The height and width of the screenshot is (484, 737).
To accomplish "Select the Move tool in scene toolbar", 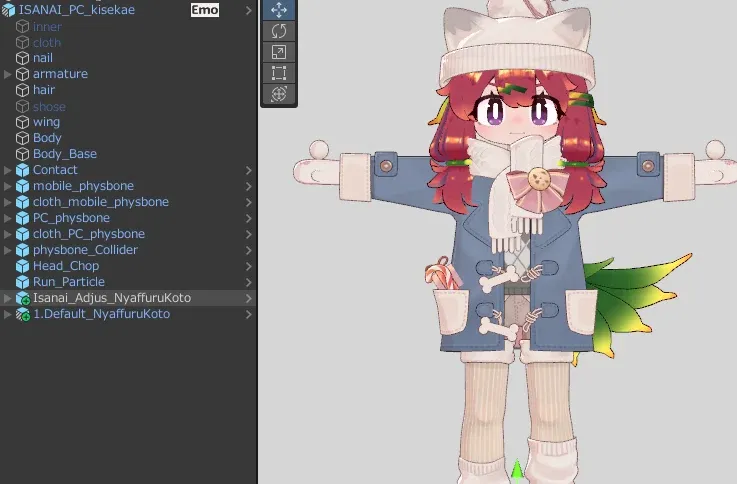I will (x=279, y=10).
